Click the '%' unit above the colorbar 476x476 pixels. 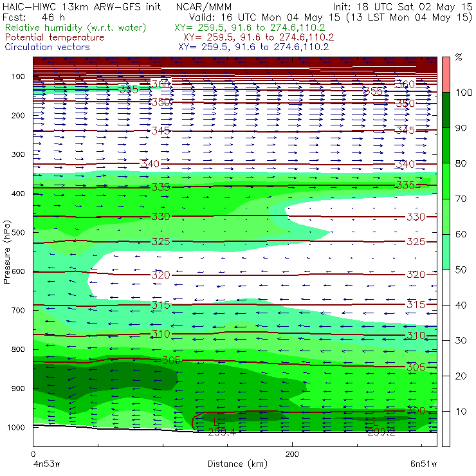(x=459, y=57)
